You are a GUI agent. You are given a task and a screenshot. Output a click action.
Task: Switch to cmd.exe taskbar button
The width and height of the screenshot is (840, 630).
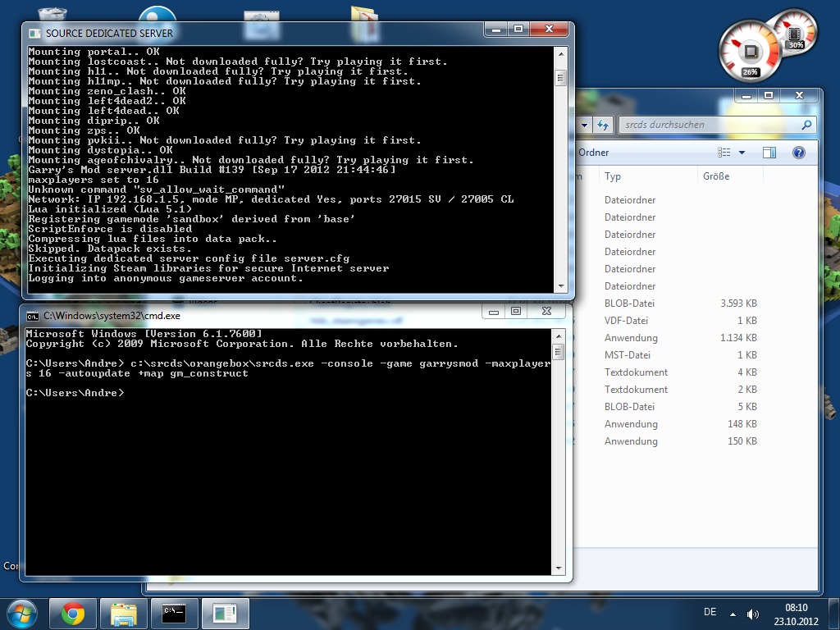(174, 613)
